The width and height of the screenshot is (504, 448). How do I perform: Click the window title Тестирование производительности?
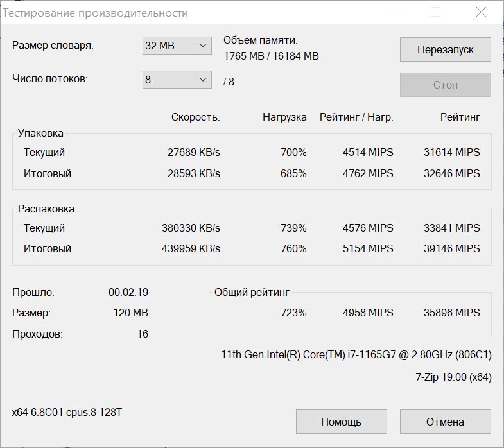pyautogui.click(x=95, y=13)
